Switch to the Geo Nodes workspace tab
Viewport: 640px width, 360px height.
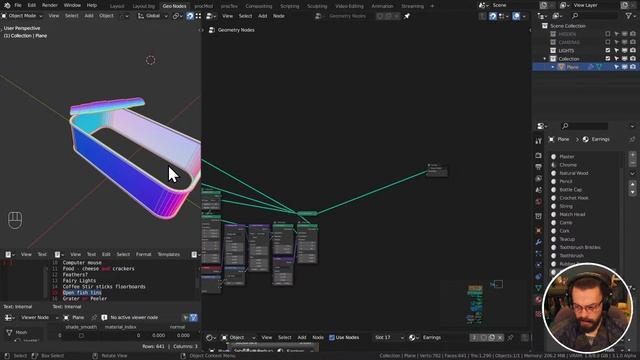[174, 6]
